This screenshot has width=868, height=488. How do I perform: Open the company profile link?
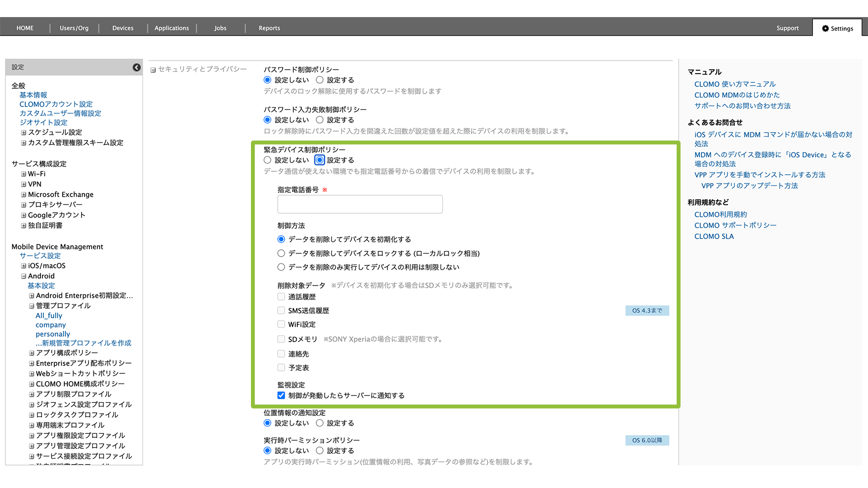coord(50,325)
